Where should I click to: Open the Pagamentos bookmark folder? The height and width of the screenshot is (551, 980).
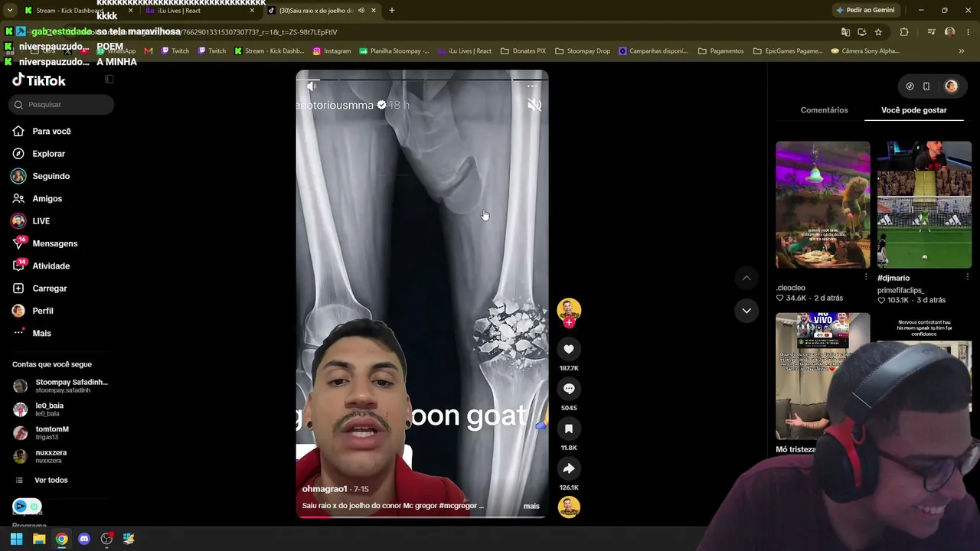click(720, 51)
